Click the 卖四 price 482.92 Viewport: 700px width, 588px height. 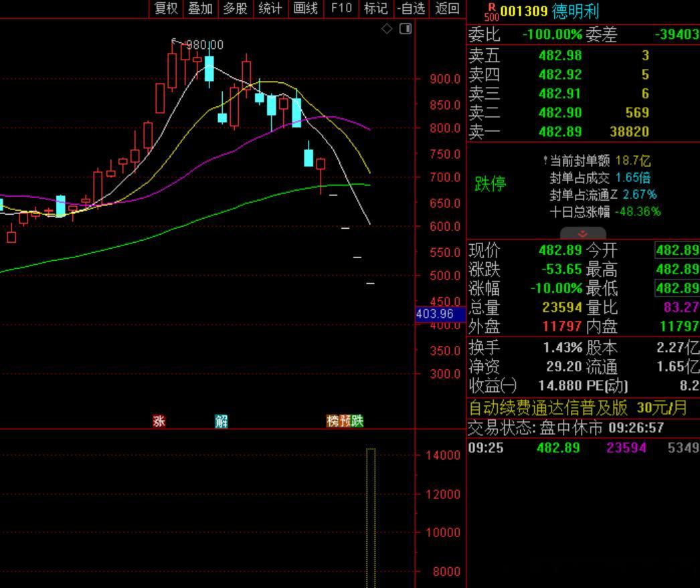pyautogui.click(x=560, y=74)
